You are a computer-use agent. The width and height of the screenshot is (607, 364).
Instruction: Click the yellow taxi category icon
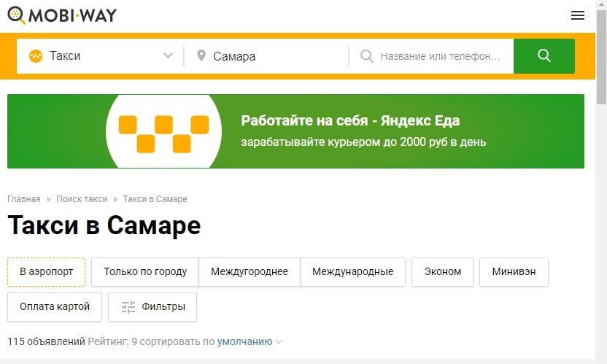pyautogui.click(x=35, y=56)
